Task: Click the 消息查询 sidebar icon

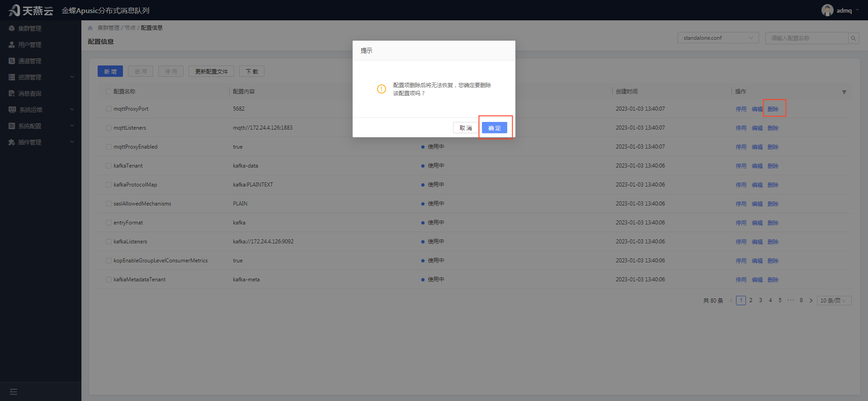Action: [12, 93]
